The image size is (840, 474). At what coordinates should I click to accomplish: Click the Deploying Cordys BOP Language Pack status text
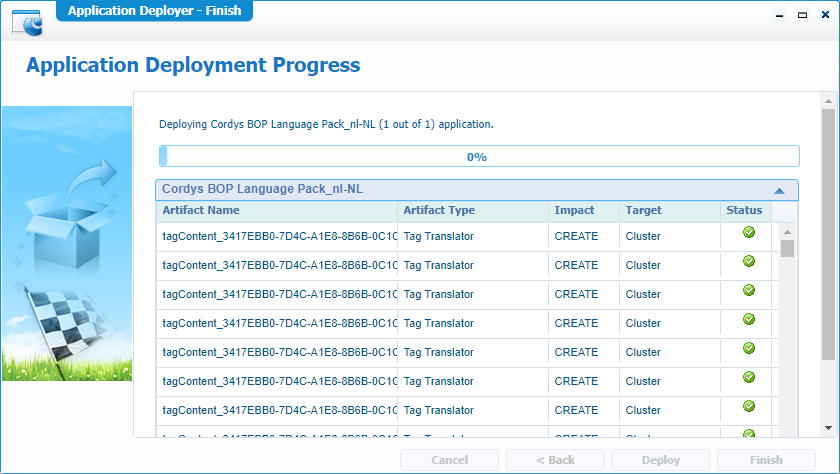coord(326,124)
